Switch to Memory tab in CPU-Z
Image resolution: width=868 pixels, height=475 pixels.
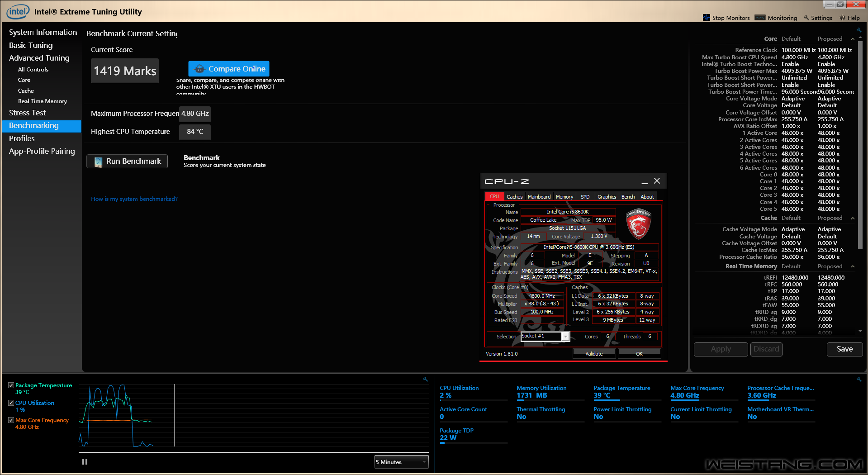coord(564,197)
